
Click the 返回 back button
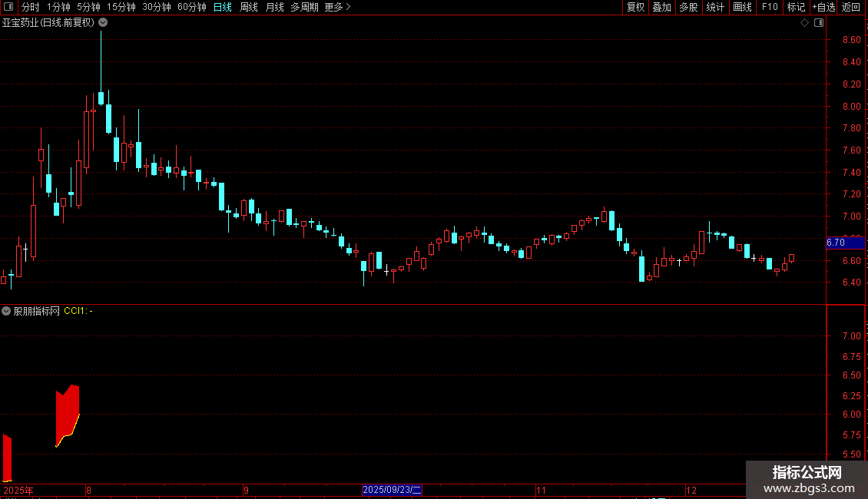(x=851, y=7)
